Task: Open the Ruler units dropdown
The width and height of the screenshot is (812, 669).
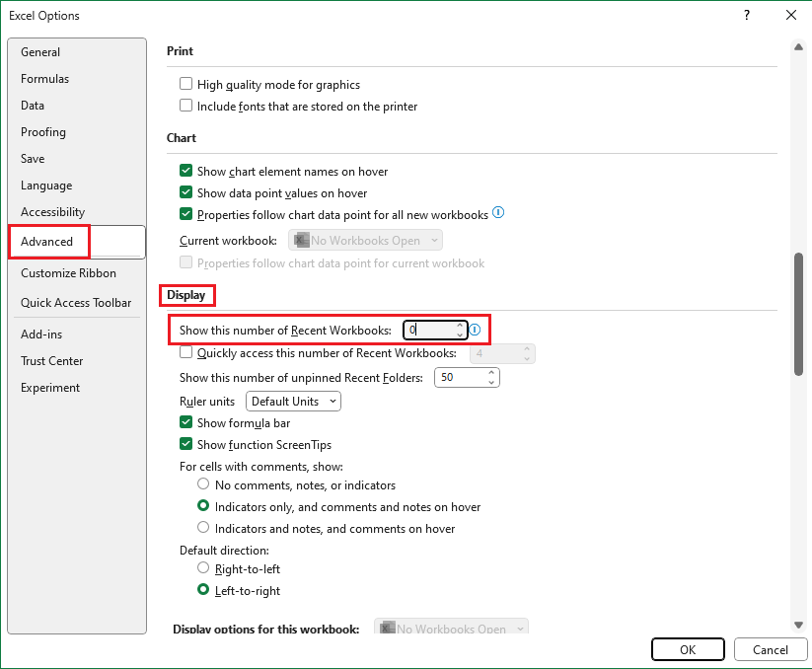Action: tap(293, 402)
